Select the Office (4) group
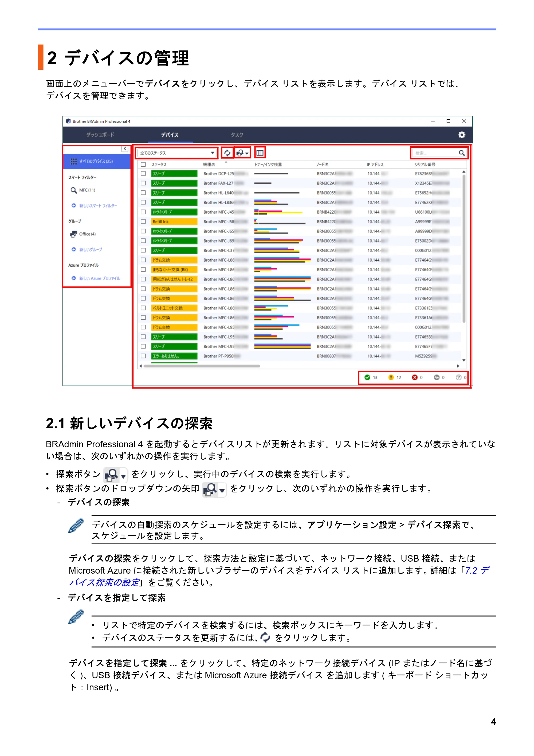The width and height of the screenshot is (534, 756). (x=87, y=234)
